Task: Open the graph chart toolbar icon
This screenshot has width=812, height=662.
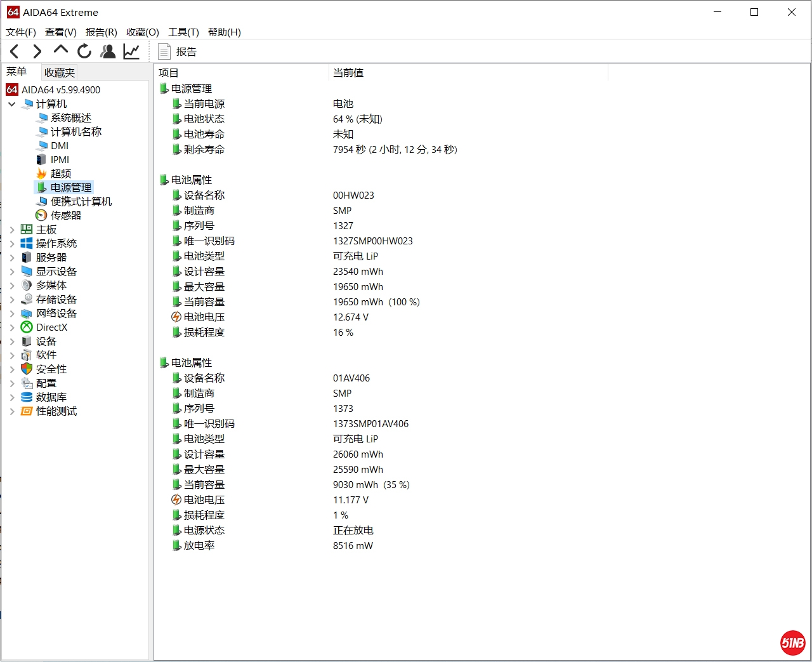Action: click(131, 51)
